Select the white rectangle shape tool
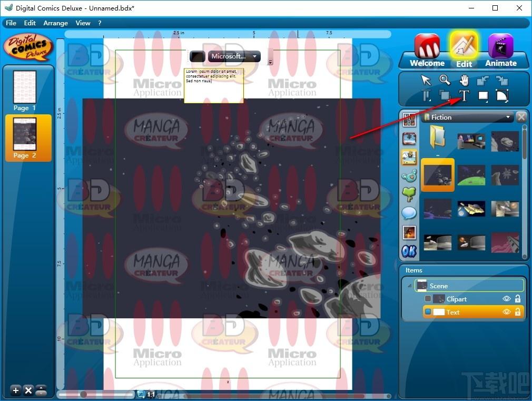 coord(483,96)
